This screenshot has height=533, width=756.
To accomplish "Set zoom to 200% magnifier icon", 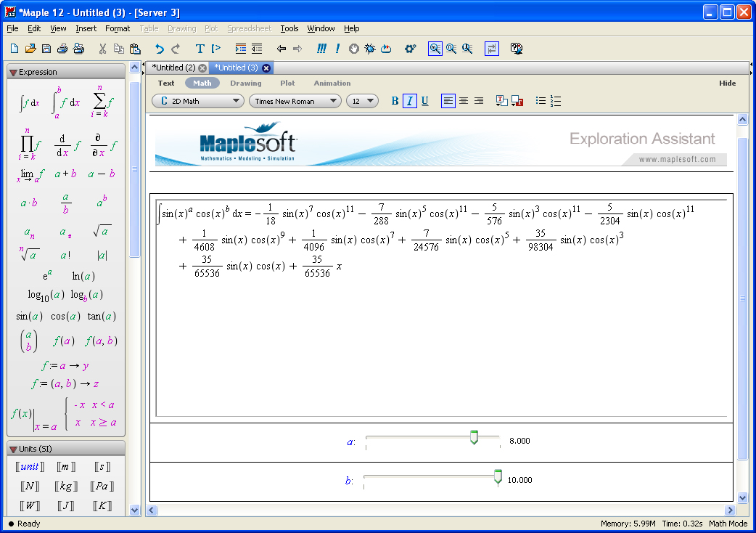I will 467,48.
